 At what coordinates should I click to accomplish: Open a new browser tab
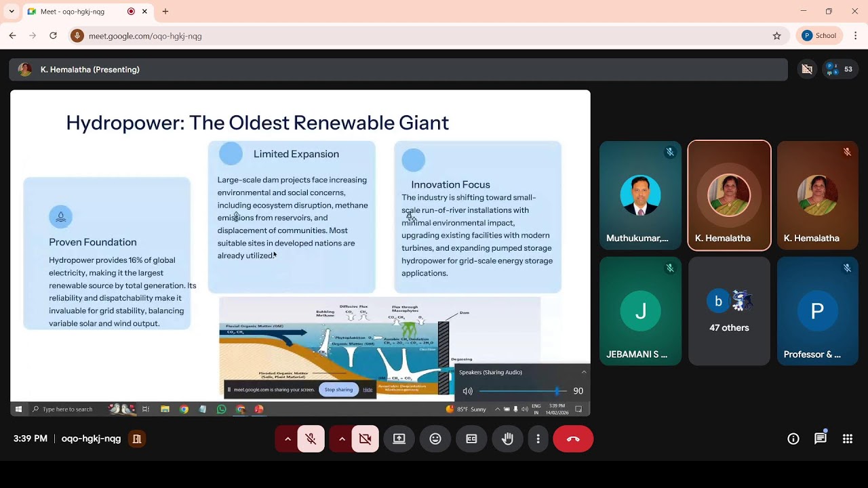click(165, 12)
